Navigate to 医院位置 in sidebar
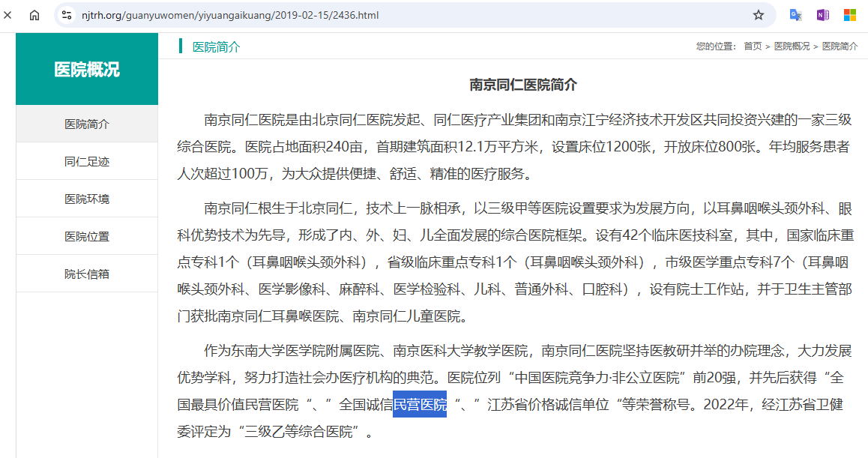This screenshot has width=868, height=458. (x=87, y=236)
